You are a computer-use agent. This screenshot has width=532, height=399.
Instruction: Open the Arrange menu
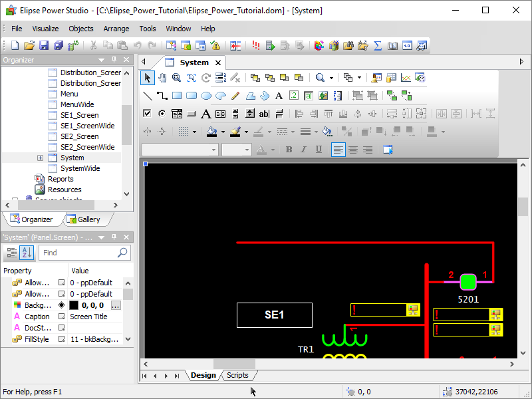click(x=116, y=29)
